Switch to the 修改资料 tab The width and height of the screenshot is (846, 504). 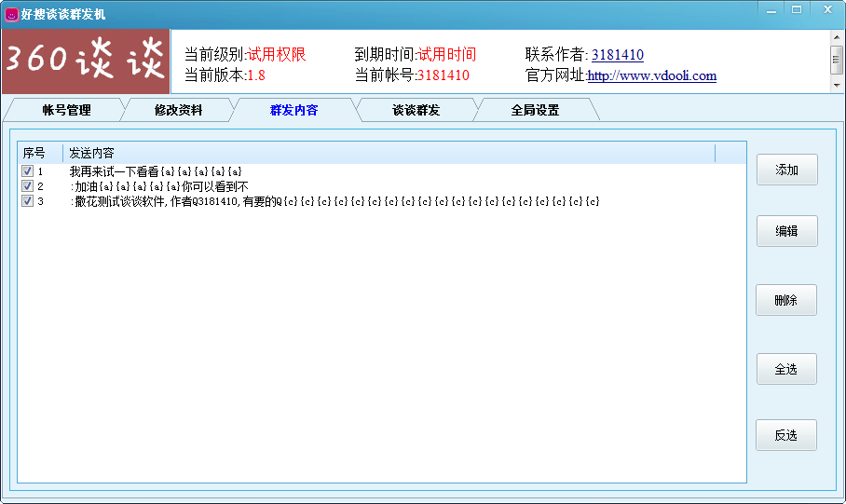click(x=178, y=110)
